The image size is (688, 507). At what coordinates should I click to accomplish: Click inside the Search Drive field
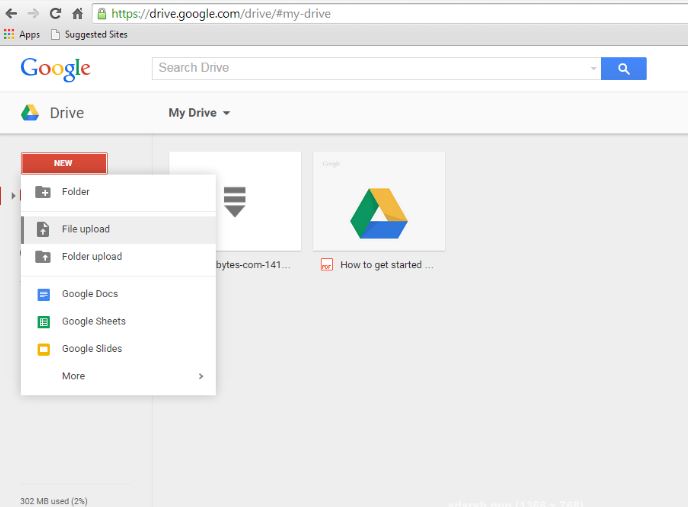click(x=368, y=68)
